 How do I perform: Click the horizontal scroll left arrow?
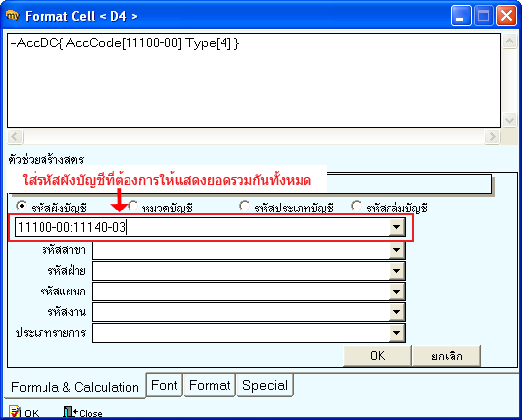click(x=15, y=136)
